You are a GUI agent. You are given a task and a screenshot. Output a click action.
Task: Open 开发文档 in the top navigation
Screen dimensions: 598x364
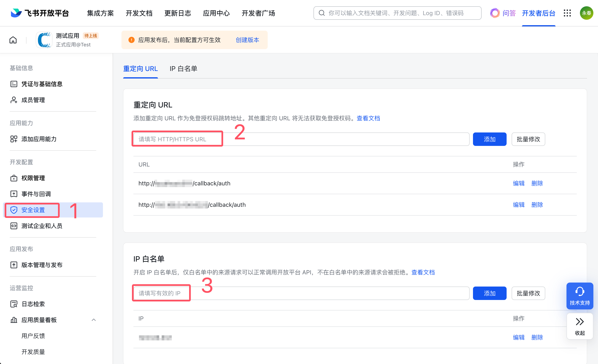click(x=139, y=13)
